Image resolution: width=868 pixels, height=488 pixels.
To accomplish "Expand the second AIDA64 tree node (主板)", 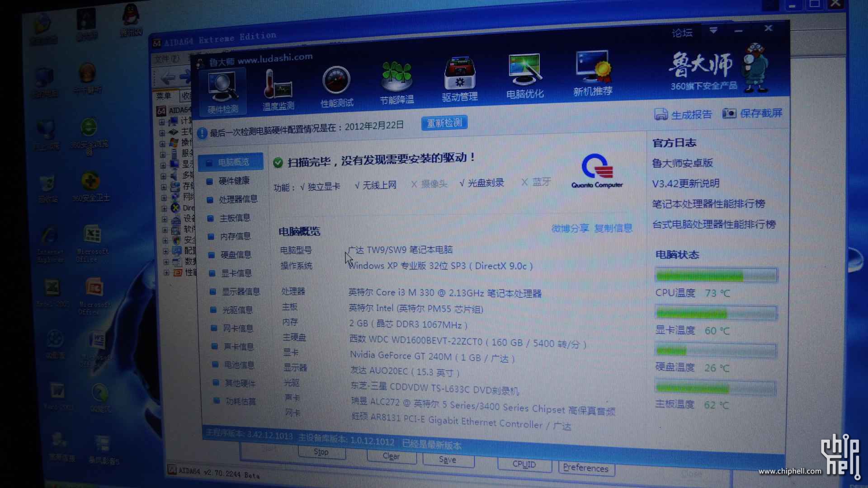I will (162, 133).
